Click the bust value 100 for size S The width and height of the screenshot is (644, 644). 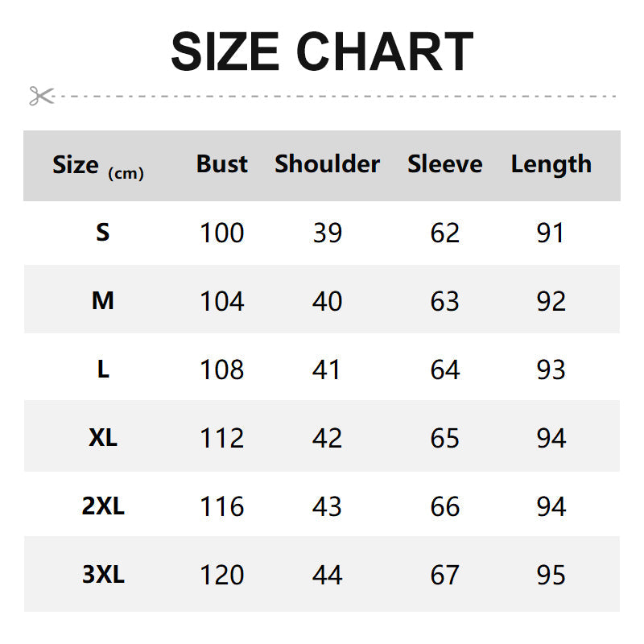pos(222,233)
